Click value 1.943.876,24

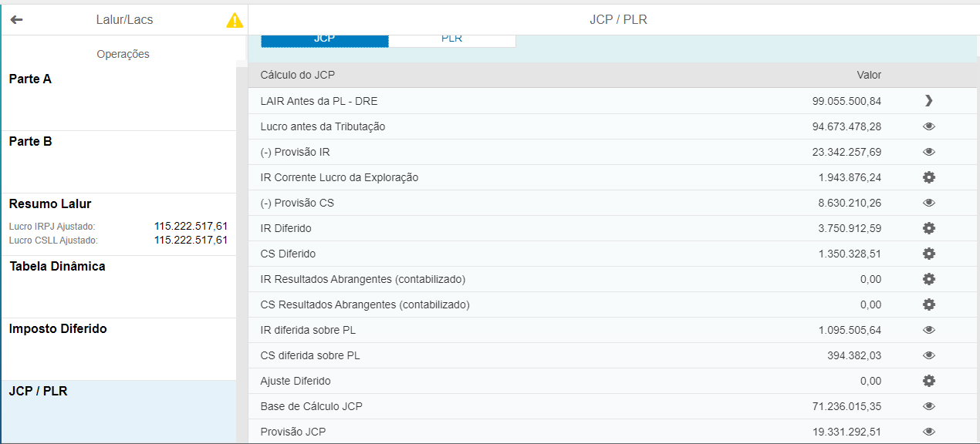pos(850,177)
